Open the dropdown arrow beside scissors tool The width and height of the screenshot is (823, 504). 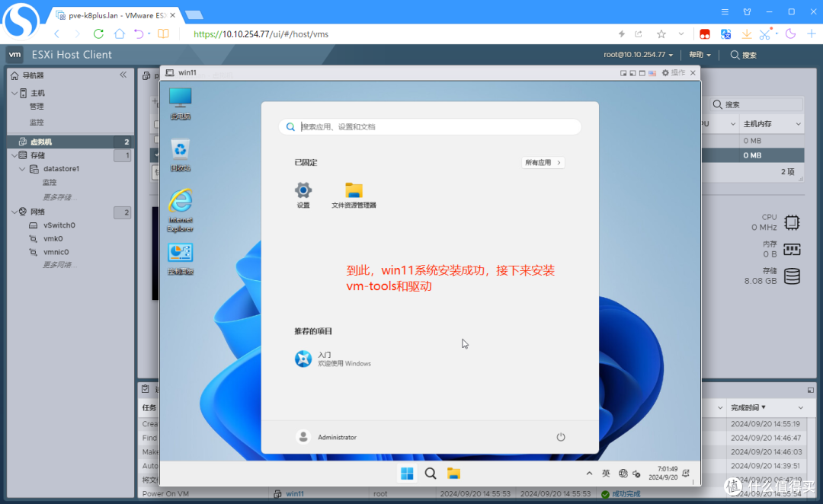click(777, 34)
